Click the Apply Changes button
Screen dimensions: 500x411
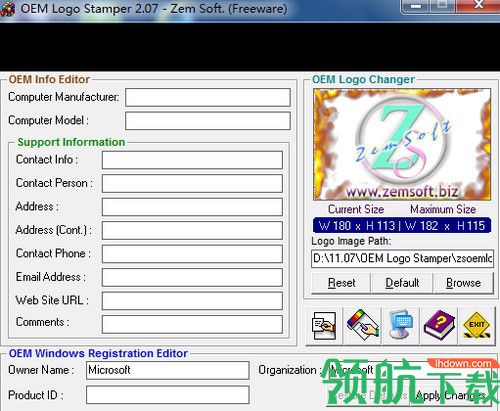click(451, 396)
